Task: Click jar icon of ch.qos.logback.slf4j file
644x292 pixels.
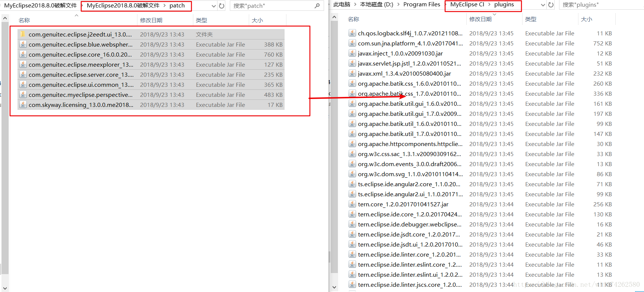Action: pos(352,33)
